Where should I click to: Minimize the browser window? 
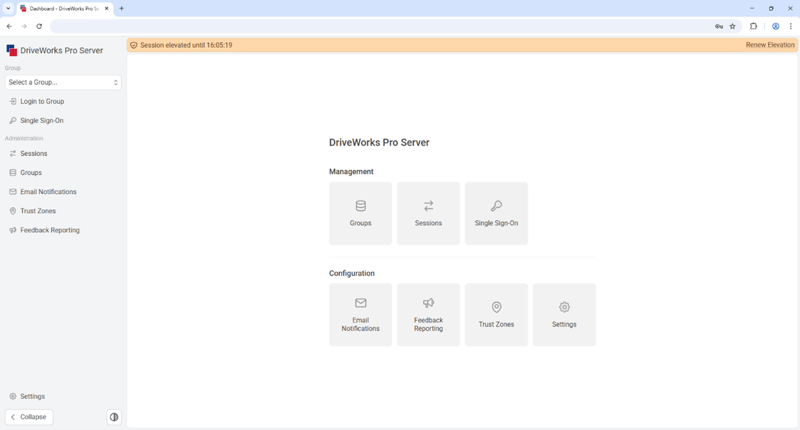(752, 8)
